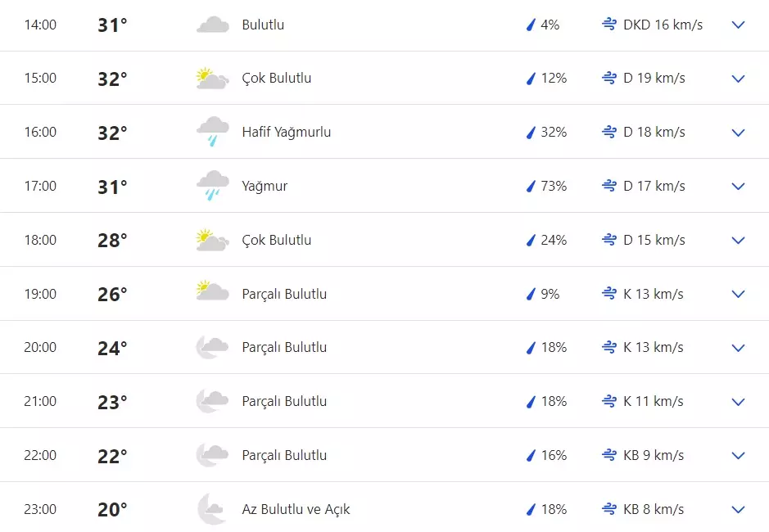Click the raindrop icon beside 4%
Viewport: 769px width, 532px height.
530,25
